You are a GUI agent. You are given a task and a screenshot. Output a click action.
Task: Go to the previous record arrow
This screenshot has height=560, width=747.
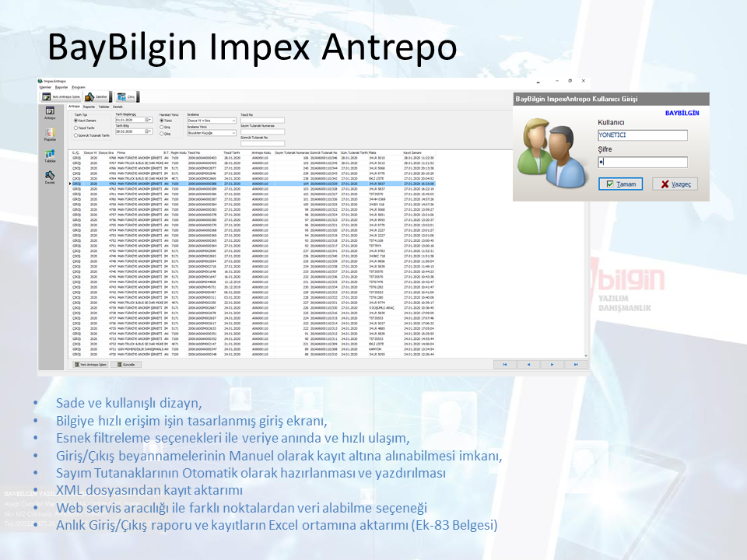click(528, 364)
